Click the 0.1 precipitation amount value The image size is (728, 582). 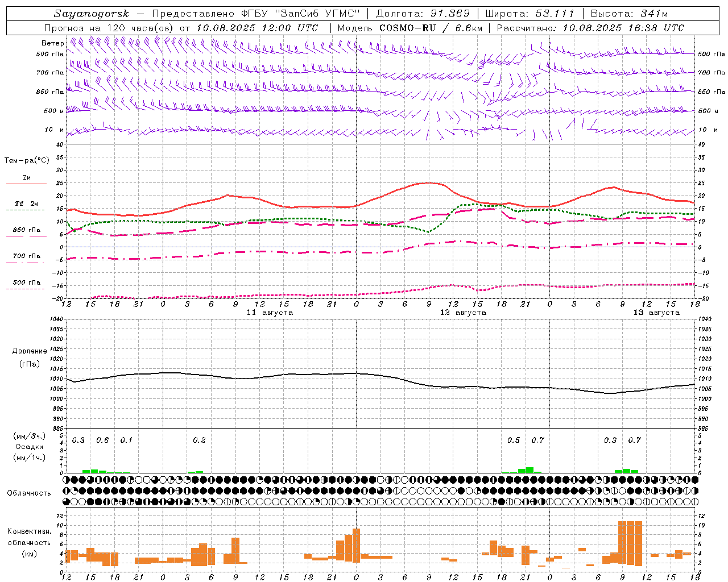(126, 440)
